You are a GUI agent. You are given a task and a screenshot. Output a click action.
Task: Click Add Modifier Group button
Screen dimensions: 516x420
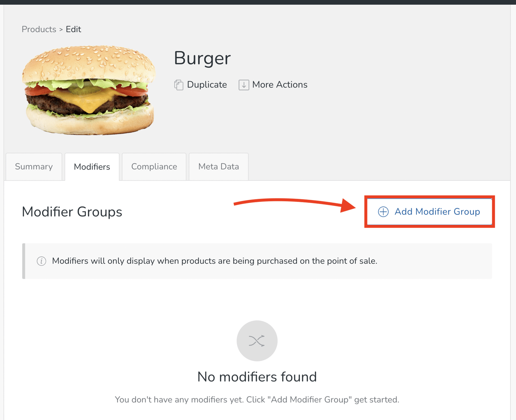pos(429,211)
